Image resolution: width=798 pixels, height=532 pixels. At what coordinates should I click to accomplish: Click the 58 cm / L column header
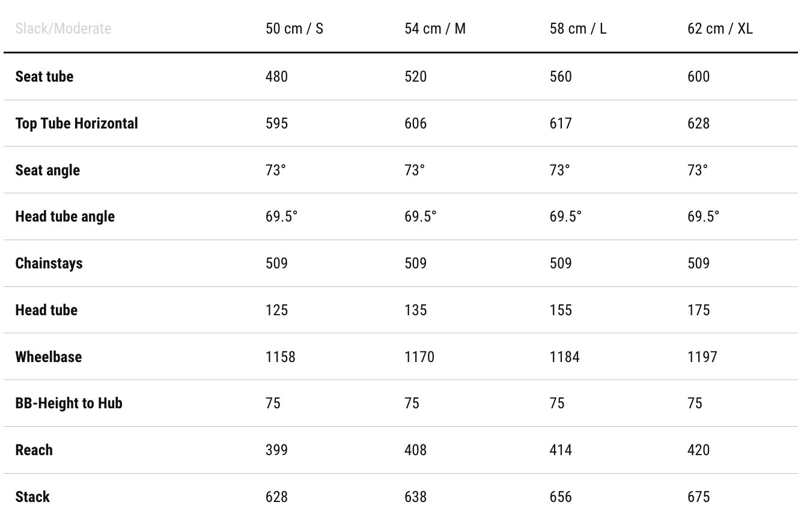578,28
